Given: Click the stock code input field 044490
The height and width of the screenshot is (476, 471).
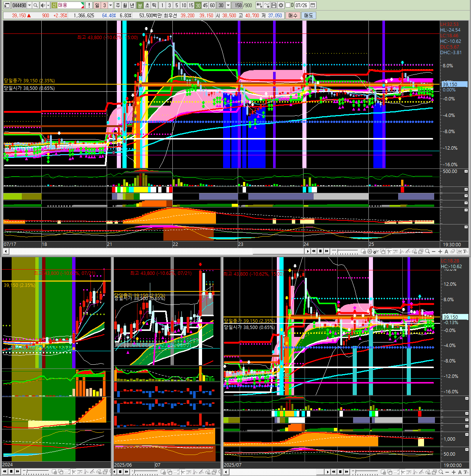Looking at the screenshot, I should point(19,5).
